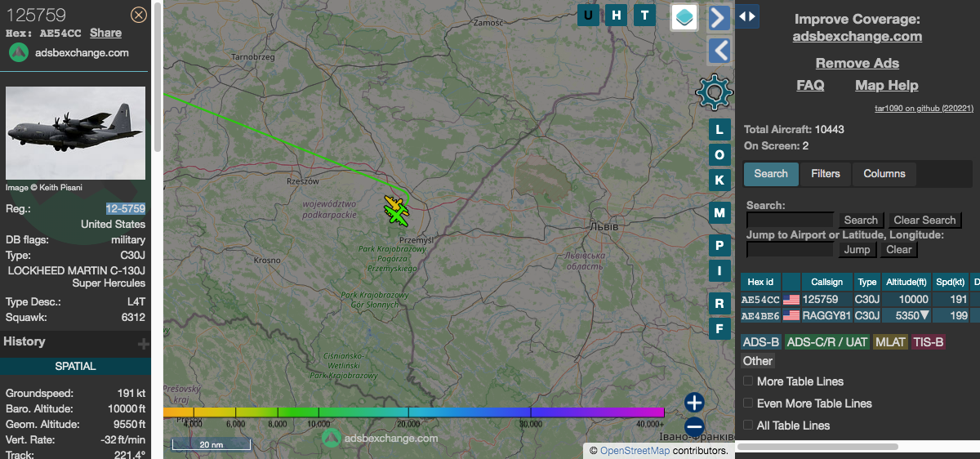This screenshot has height=459, width=980.
Task: Open adsbexchange.com coverage link
Action: 857,36
